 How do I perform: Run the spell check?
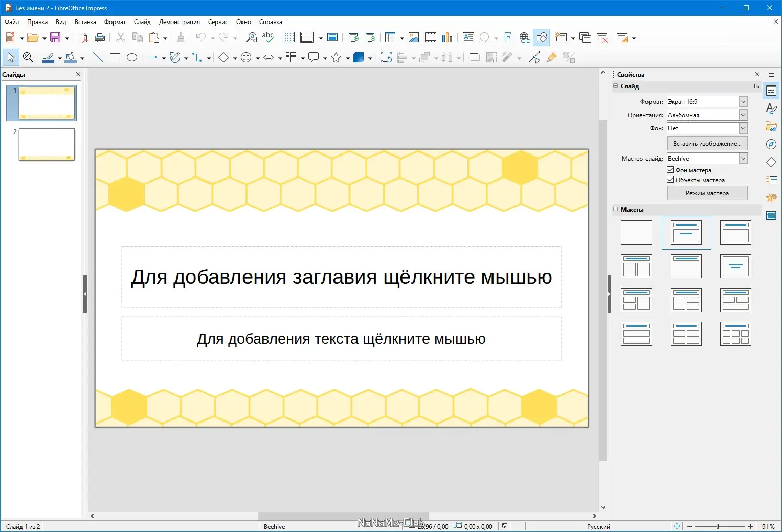(x=267, y=37)
